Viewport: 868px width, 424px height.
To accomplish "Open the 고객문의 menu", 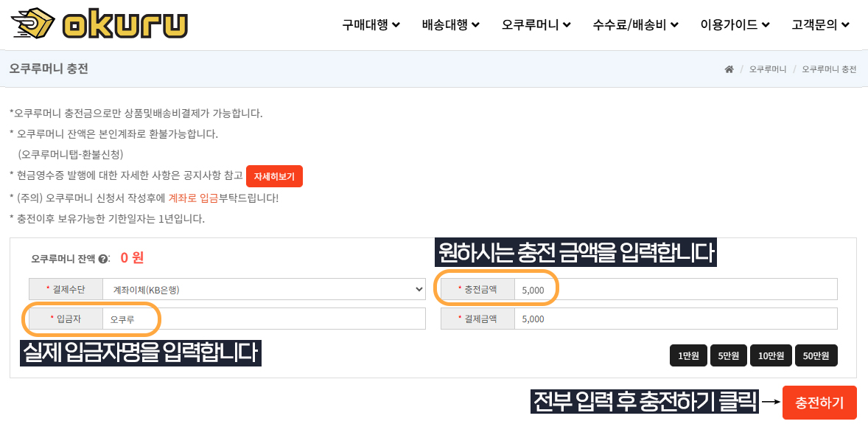I will pos(820,25).
